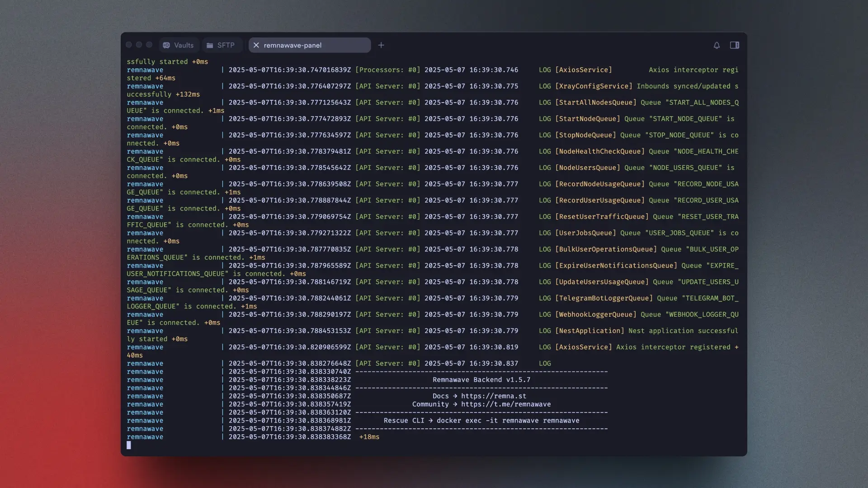Image resolution: width=868 pixels, height=488 pixels.
Task: Click the third (zoom) window control dot
Action: 149,45
